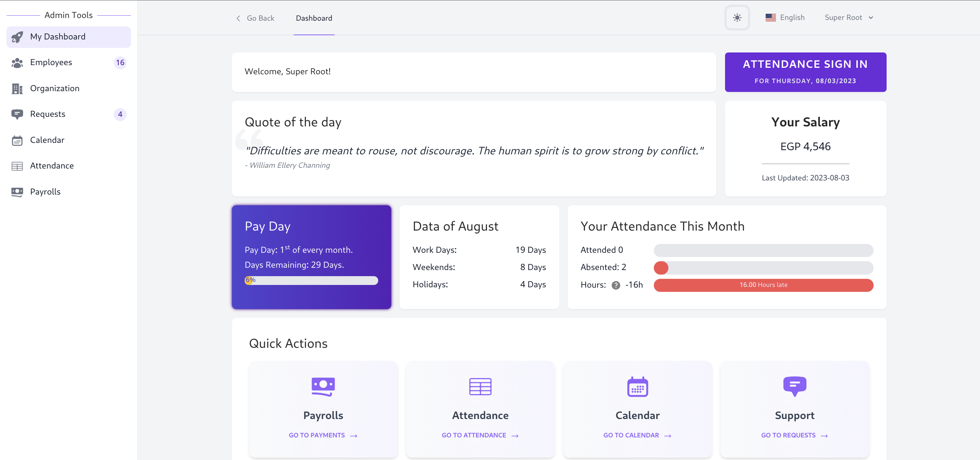The height and width of the screenshot is (460, 980).
Task: Click the rocket icon beside My Dashboard
Action: point(17,37)
